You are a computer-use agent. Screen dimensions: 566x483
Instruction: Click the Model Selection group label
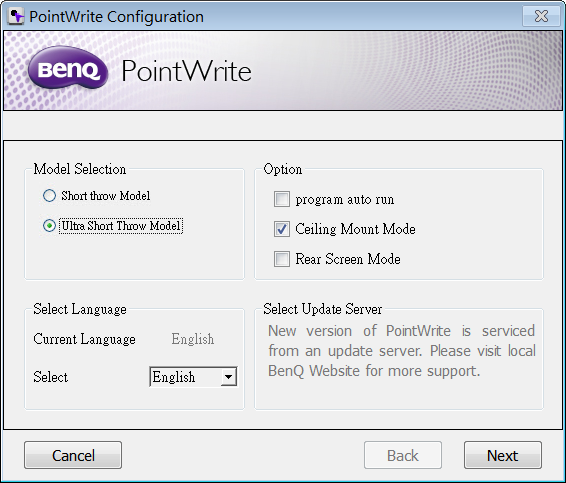(x=80, y=169)
